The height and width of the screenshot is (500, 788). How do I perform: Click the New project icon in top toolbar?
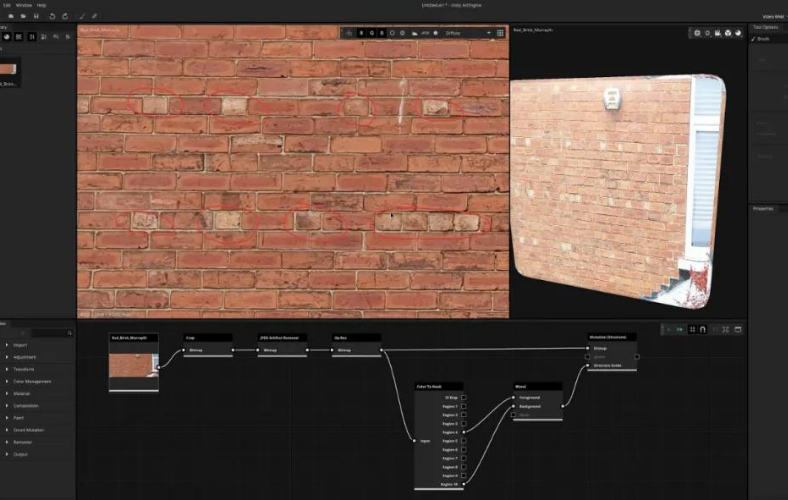pyautogui.click(x=11, y=16)
